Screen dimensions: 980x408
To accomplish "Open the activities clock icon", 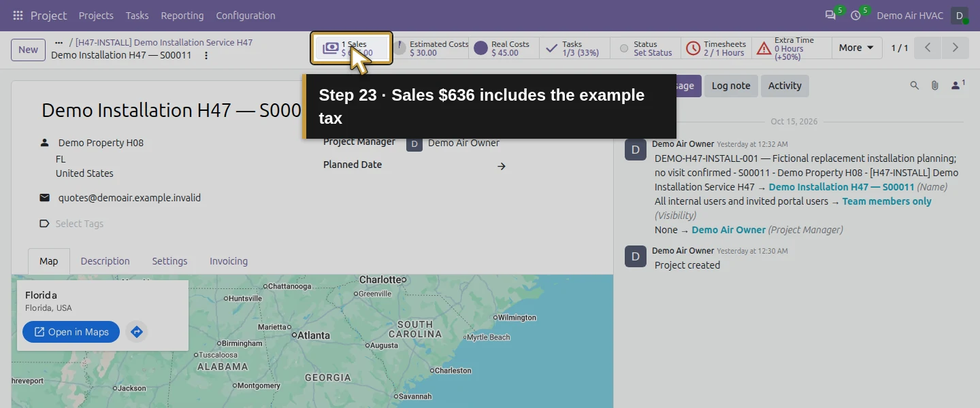I will coord(856,15).
